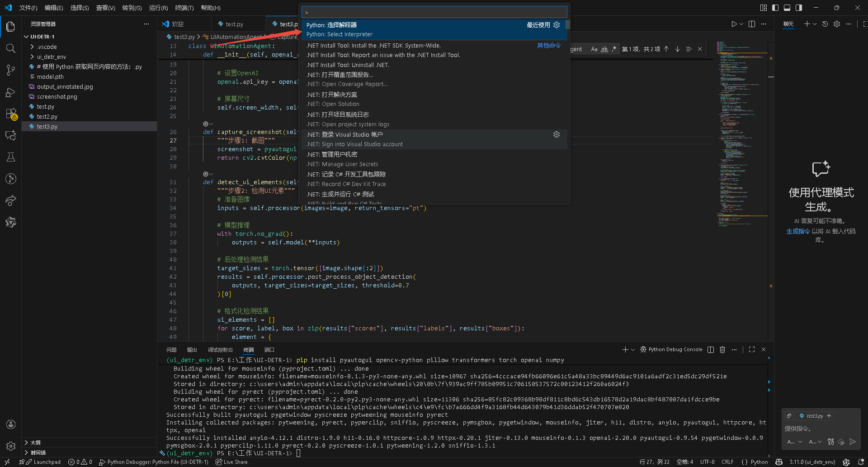The image size is (868, 467).
Task: Toggle match whole word in find widget
Action: pyautogui.click(x=604, y=49)
